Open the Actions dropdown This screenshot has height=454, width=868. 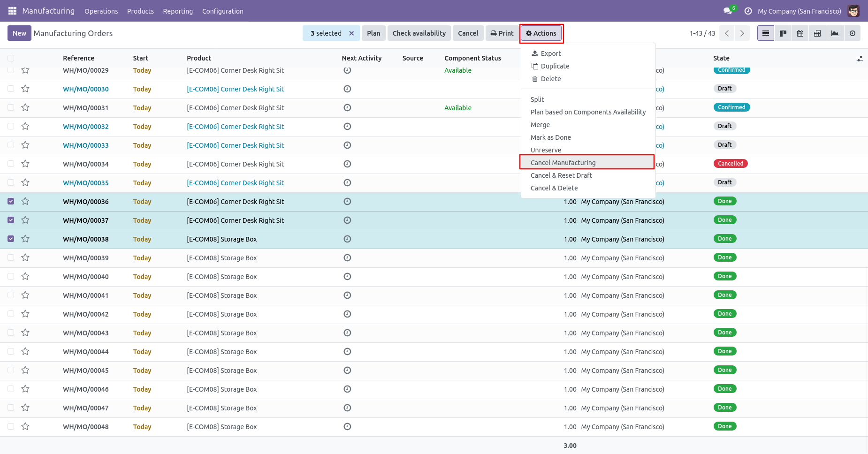(541, 33)
